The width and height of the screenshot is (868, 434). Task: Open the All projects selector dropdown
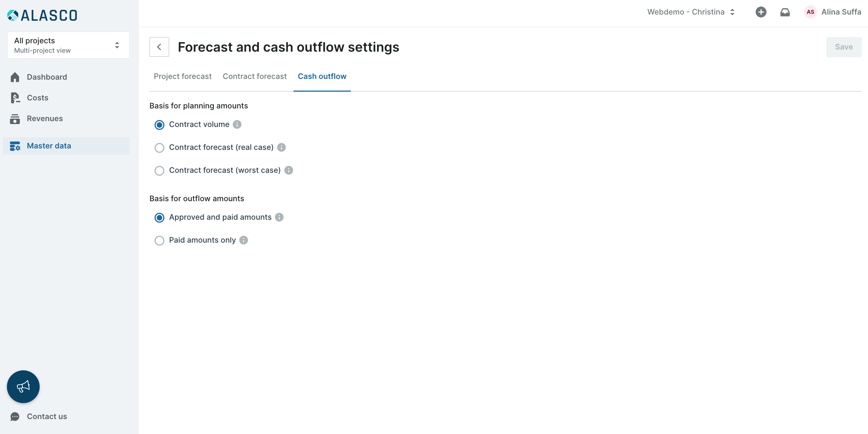click(x=68, y=45)
